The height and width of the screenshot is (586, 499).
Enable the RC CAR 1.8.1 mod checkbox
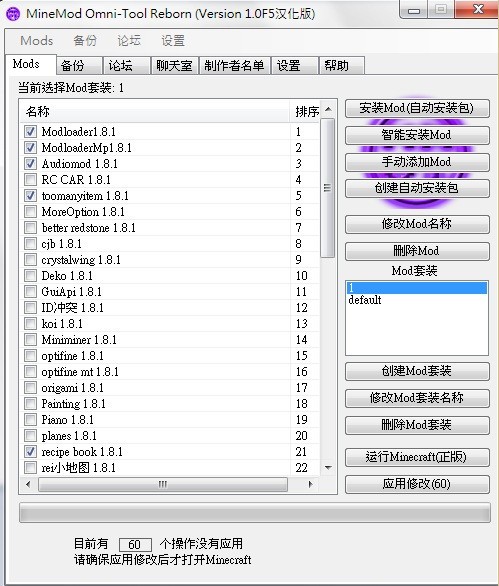pyautogui.click(x=30, y=179)
